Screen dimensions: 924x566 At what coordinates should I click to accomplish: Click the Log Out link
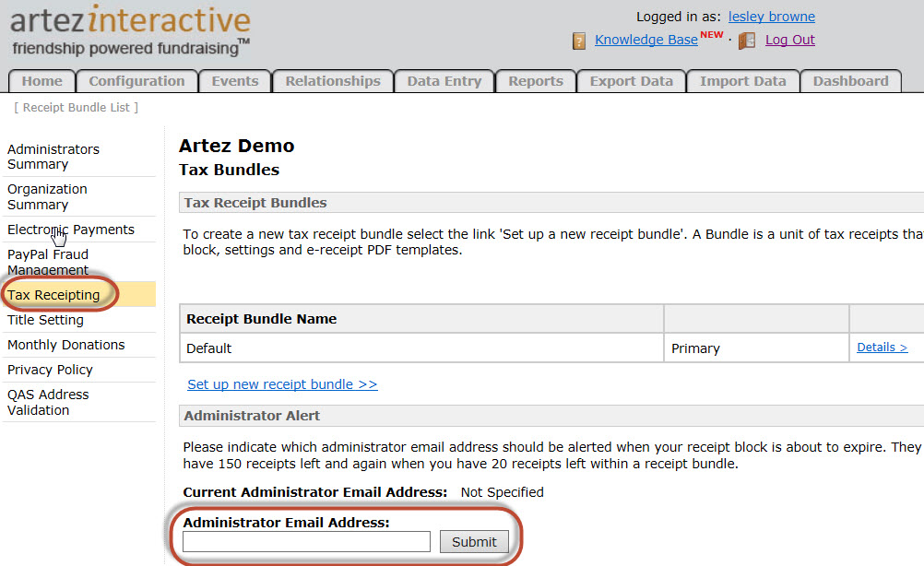coord(789,40)
